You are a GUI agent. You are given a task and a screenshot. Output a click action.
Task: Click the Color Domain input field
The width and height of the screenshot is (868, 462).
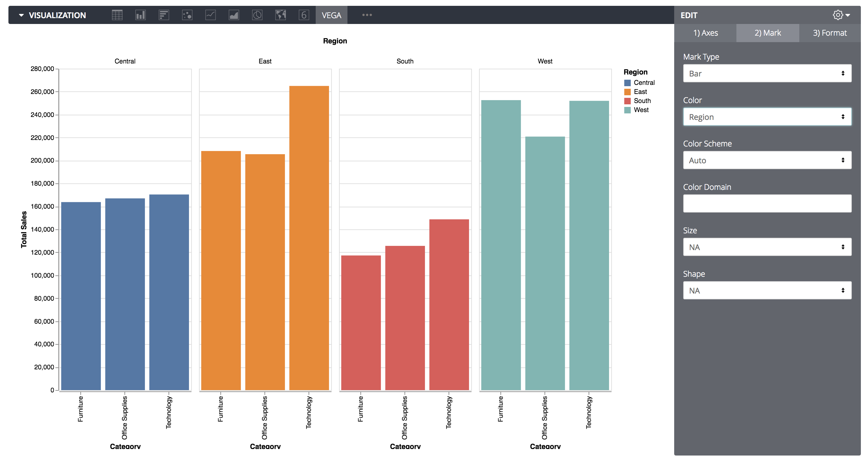(x=767, y=203)
